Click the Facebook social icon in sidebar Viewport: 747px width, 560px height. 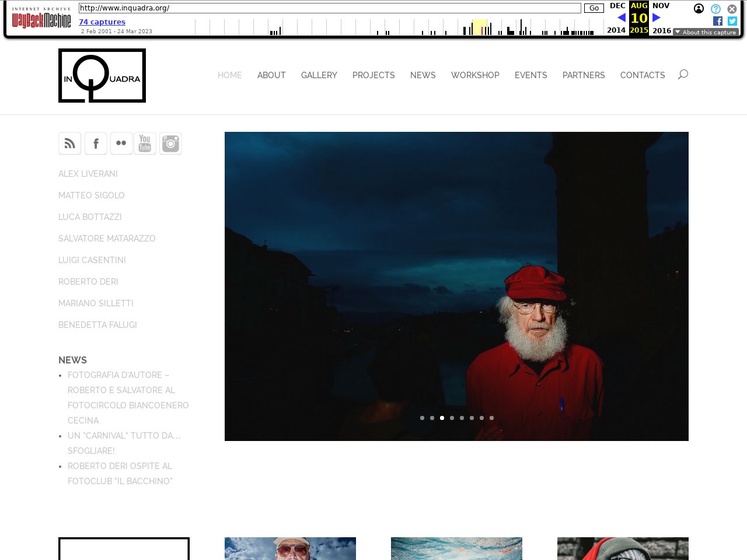click(96, 143)
